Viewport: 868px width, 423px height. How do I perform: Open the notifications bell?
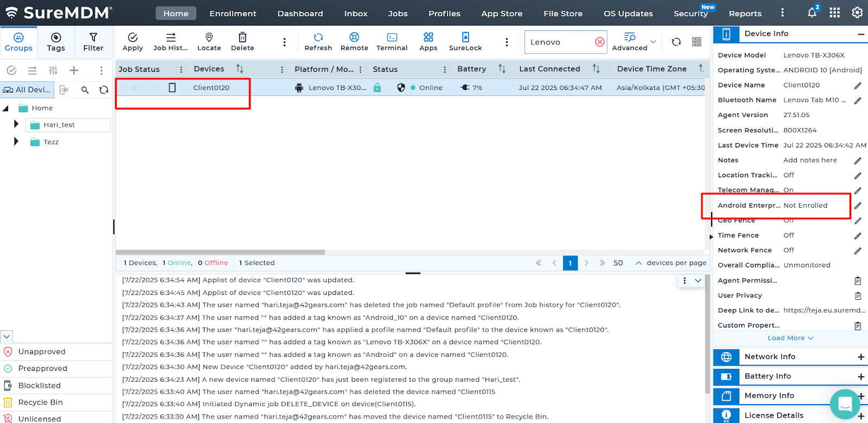point(812,13)
